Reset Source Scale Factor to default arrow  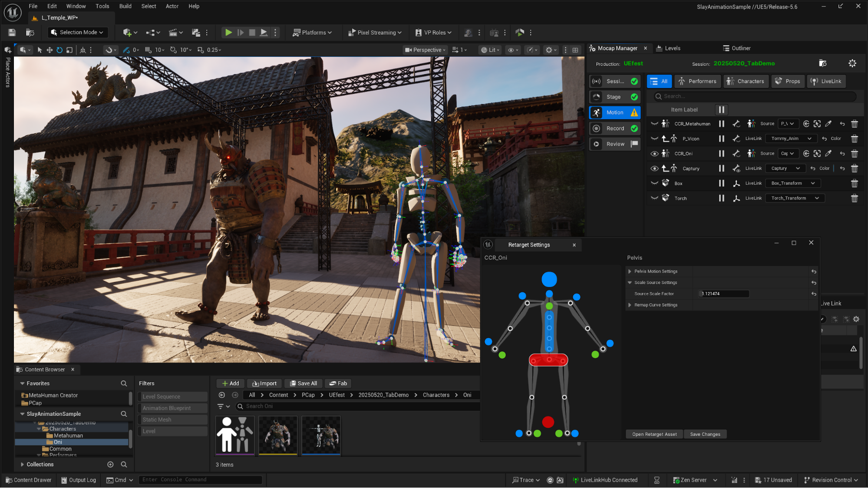click(814, 294)
